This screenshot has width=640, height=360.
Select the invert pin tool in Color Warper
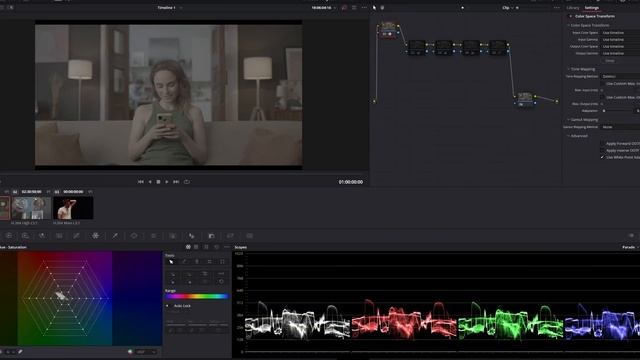coord(222,262)
